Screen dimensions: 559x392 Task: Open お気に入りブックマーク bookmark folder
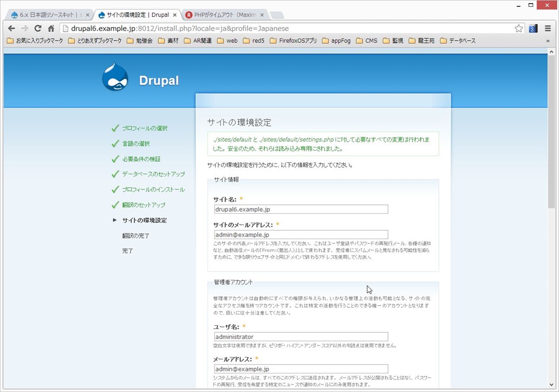pos(35,41)
